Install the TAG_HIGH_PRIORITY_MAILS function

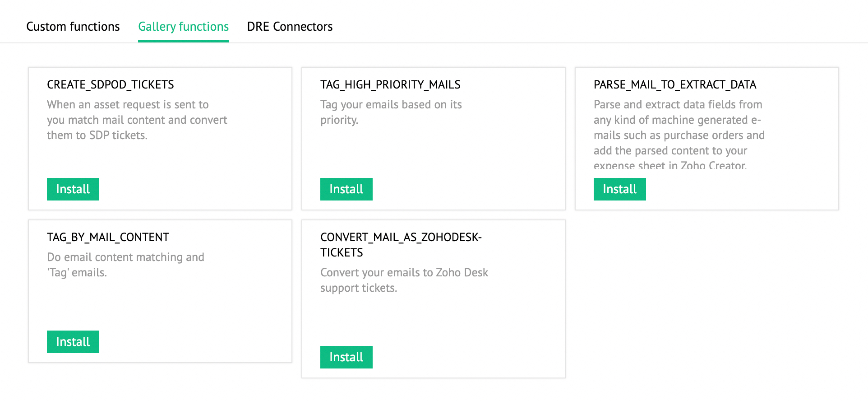[x=346, y=189]
